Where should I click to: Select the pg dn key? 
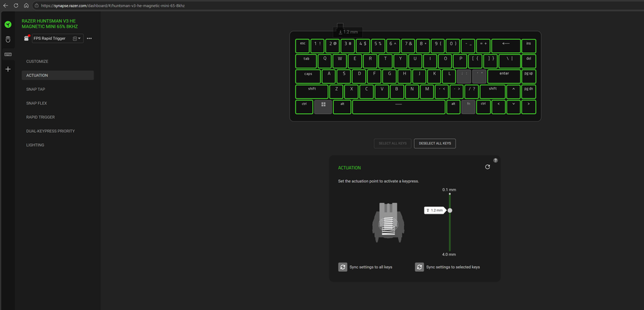[529, 92]
